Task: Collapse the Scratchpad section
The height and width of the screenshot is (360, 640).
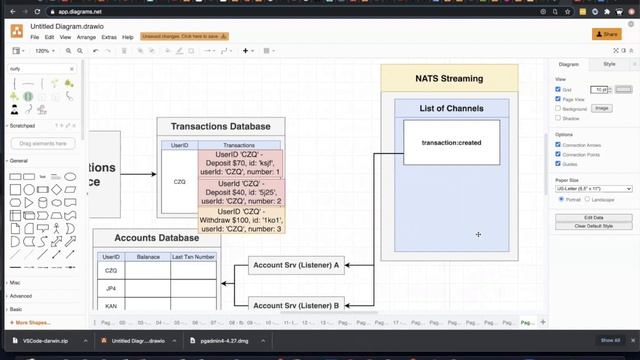Action: 22,126
